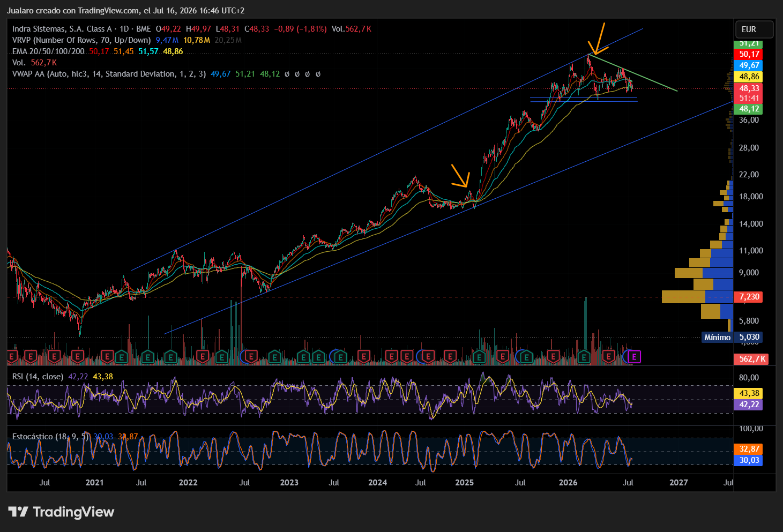Click the leftmost red earnings E marker
Screen dimensions: 783x532
(x=12, y=357)
